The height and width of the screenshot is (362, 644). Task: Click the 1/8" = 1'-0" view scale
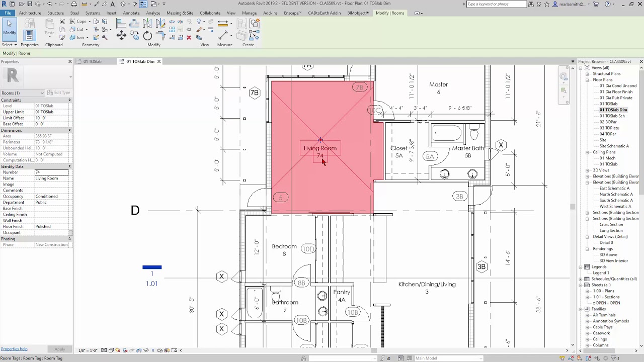[x=88, y=350]
